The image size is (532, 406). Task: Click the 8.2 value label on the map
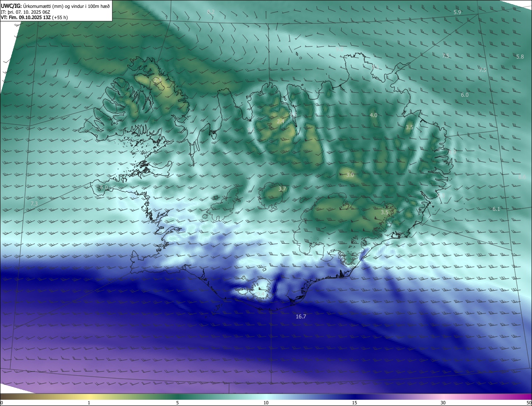pyautogui.click(x=211, y=12)
